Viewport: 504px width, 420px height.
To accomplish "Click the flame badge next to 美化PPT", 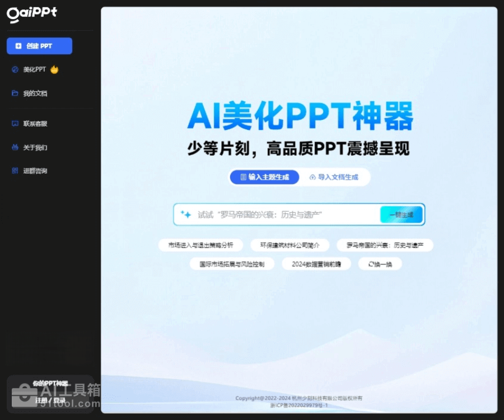I will (54, 70).
